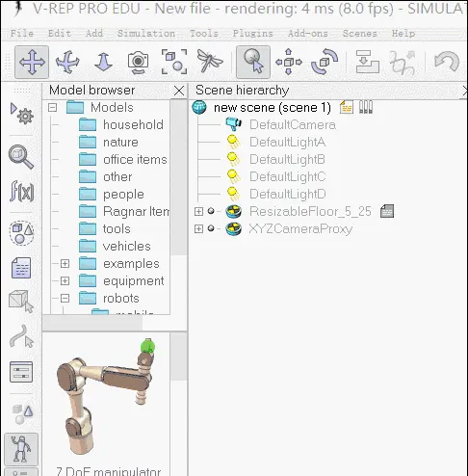468x476 pixels.
Task: Open the scene object properties magnifier icon
Action: coord(21,157)
